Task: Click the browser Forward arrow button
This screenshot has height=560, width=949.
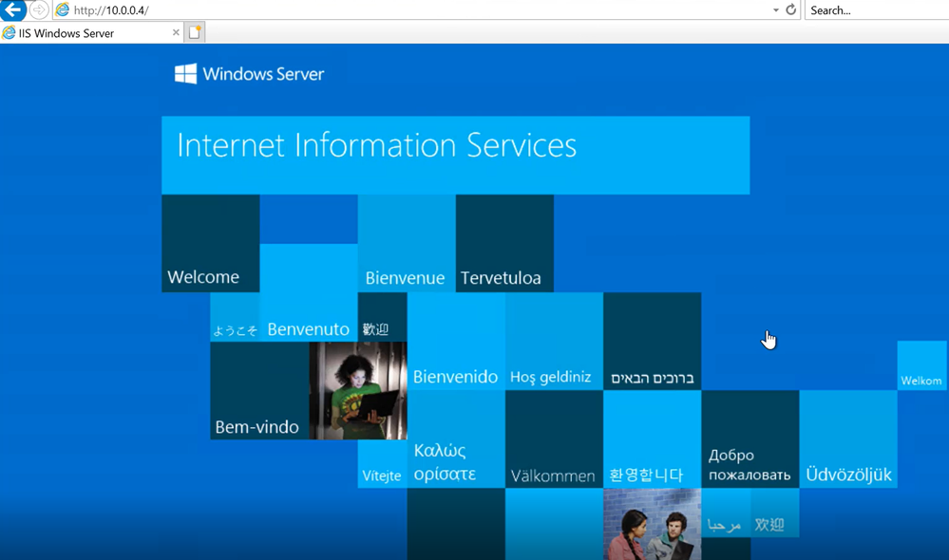Action: pyautogui.click(x=39, y=9)
